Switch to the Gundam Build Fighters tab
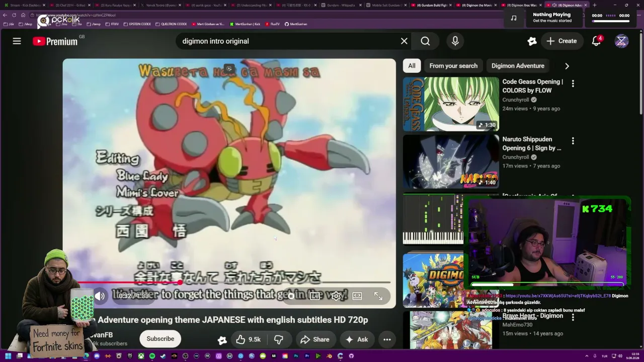 coord(431,5)
